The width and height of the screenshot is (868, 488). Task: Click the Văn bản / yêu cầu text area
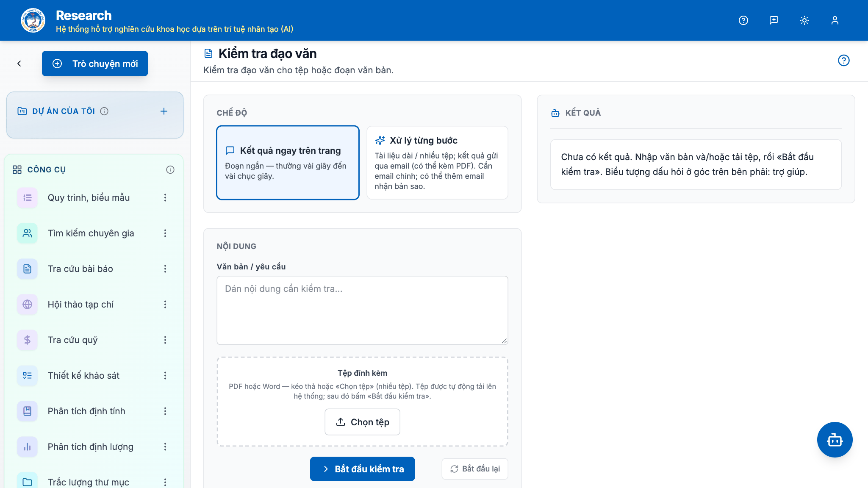(x=363, y=311)
